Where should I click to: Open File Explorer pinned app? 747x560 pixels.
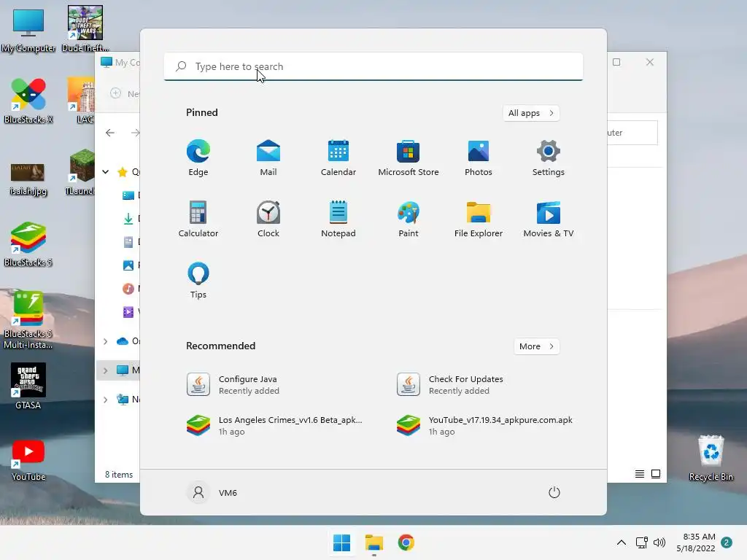click(x=479, y=219)
